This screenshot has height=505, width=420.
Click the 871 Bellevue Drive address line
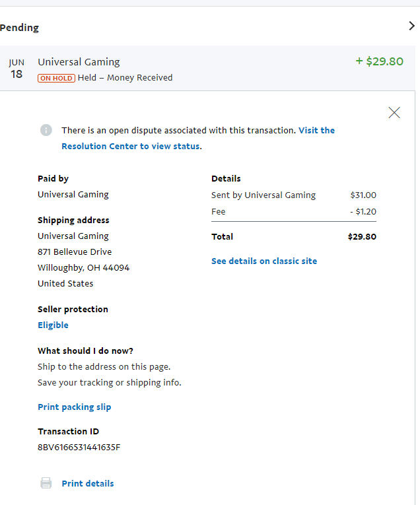75,252
